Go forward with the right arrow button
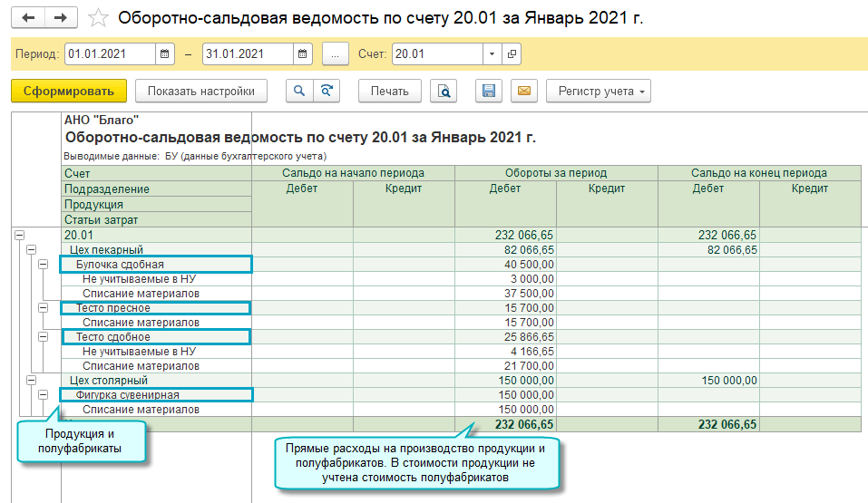Screen dimensions: 868x503 pos(61,18)
